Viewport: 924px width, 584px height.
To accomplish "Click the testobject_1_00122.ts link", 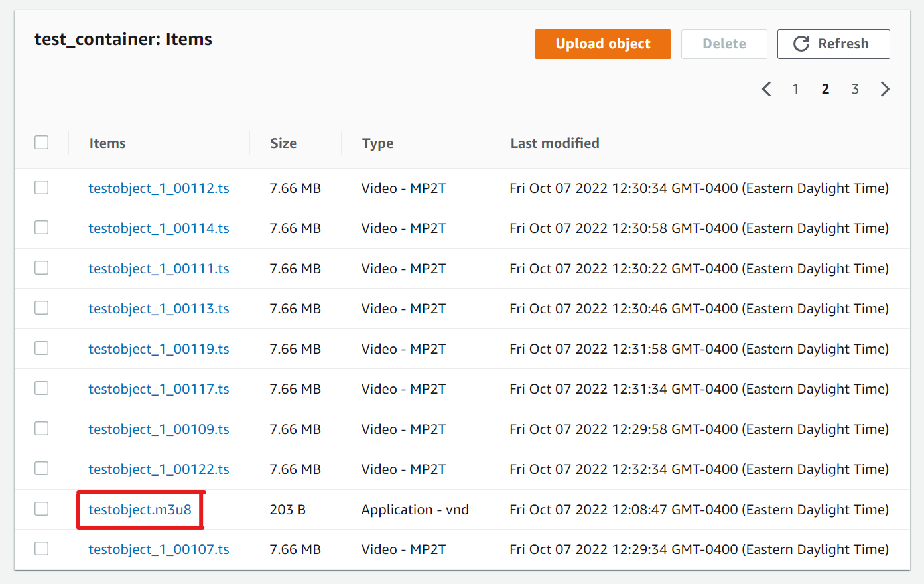I will (159, 469).
